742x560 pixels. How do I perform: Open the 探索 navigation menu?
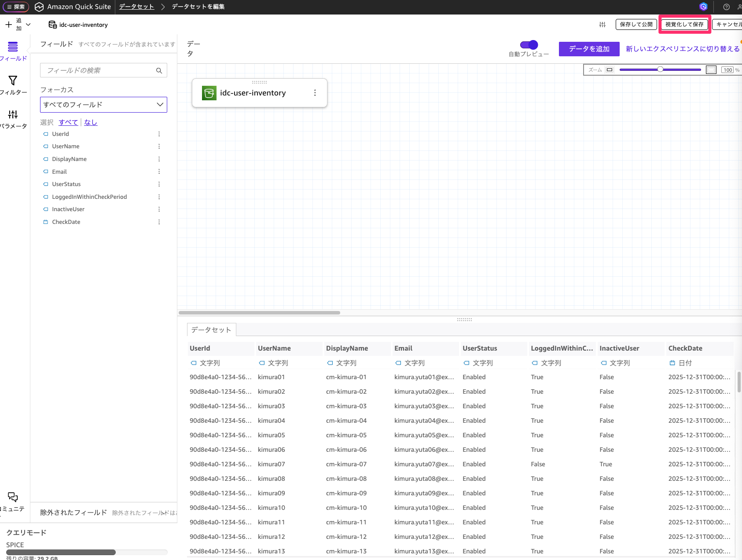(x=16, y=7)
